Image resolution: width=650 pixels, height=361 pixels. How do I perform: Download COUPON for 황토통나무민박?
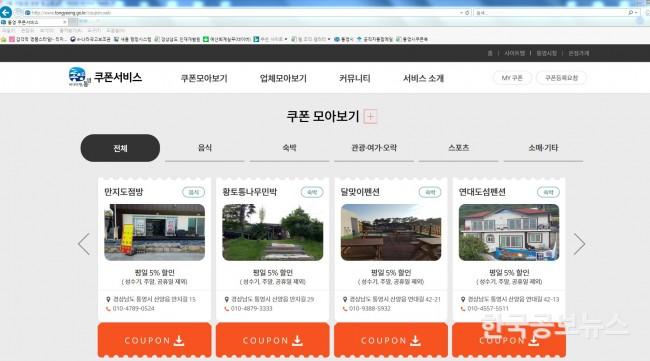coord(273,340)
